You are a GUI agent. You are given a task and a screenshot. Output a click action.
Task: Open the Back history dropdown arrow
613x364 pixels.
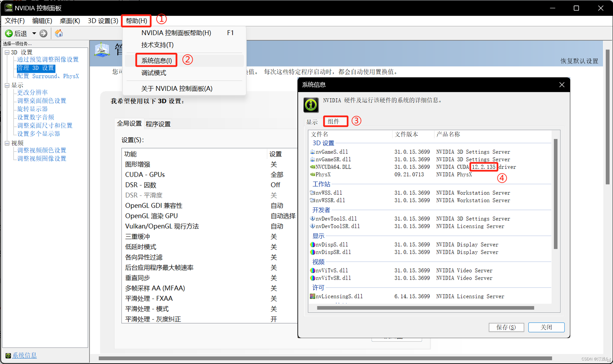click(x=34, y=33)
